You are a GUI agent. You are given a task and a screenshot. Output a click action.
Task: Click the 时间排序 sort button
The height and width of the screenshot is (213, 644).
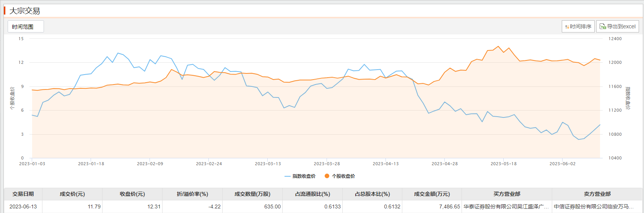click(x=578, y=26)
